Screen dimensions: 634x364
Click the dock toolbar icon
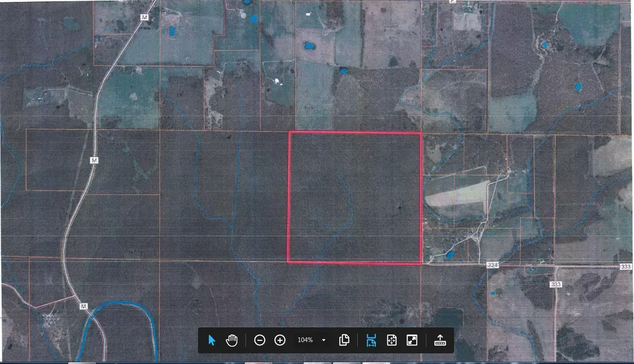click(440, 340)
